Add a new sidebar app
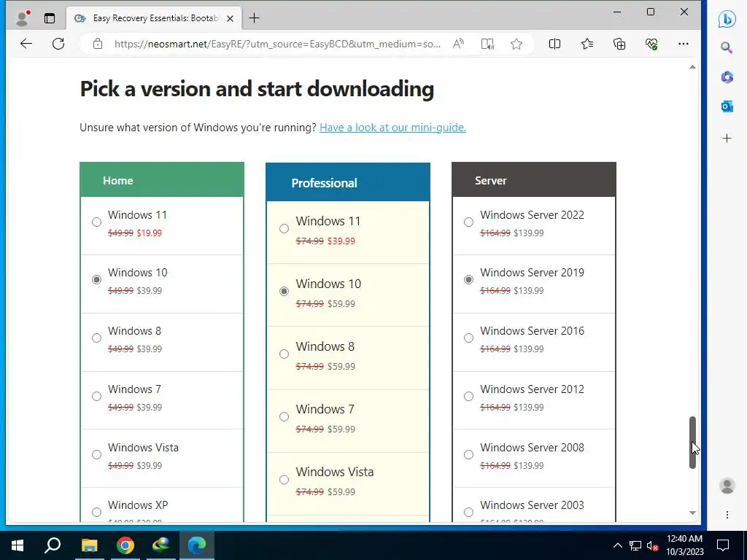The height and width of the screenshot is (560, 747). pyautogui.click(x=727, y=139)
